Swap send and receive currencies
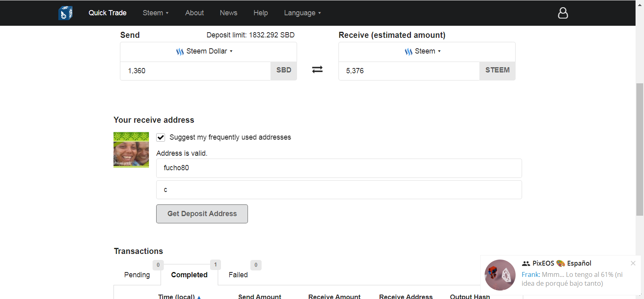The image size is (644, 299). 317,70
